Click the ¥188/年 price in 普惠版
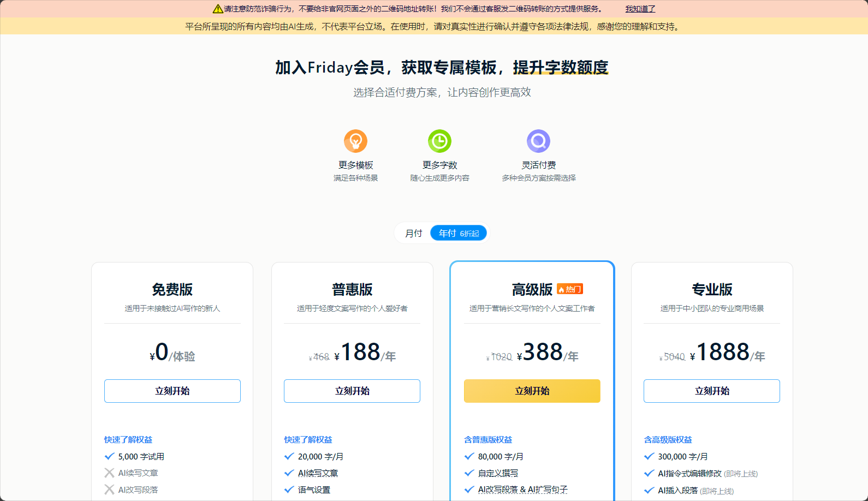The image size is (868, 501). click(365, 352)
